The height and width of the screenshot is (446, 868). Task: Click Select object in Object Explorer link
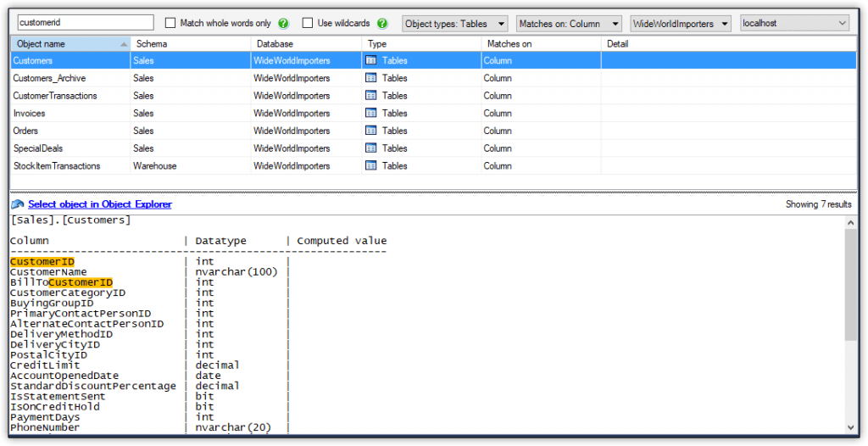99,204
